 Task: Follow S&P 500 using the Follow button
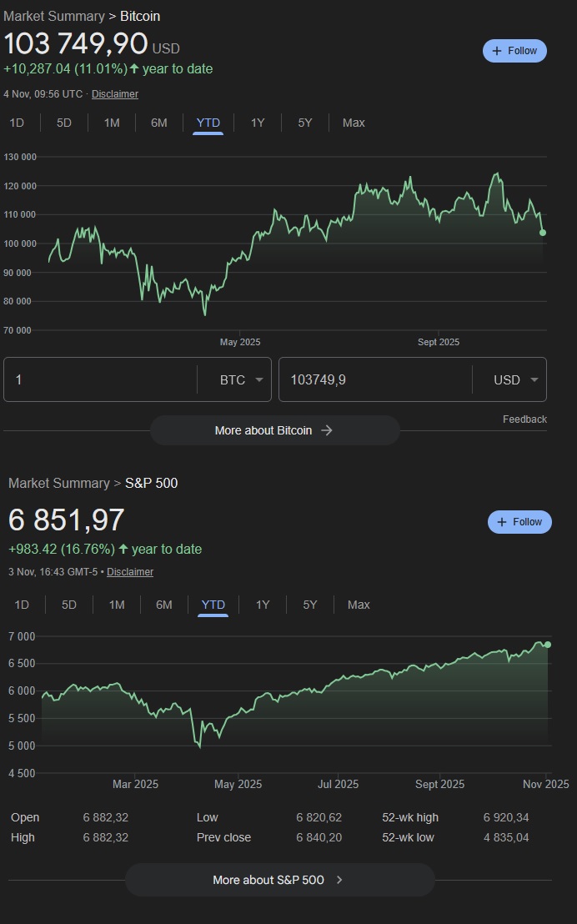(x=519, y=522)
